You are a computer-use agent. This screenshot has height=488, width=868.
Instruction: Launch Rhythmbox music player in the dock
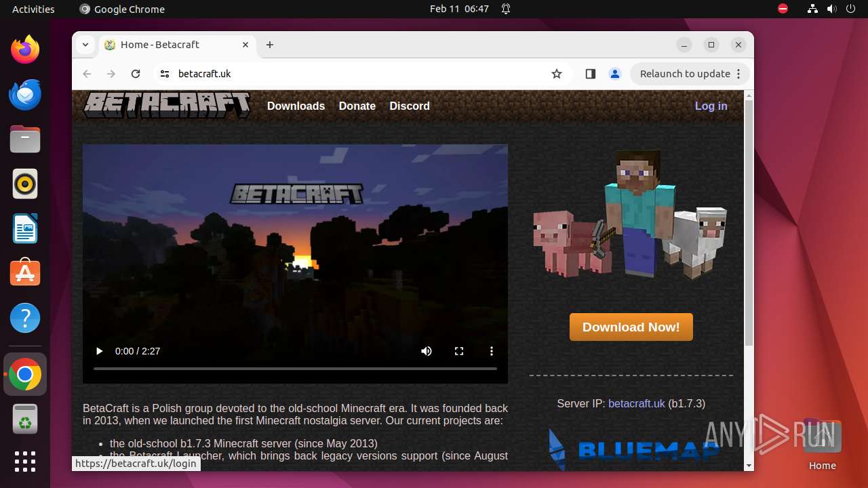point(25,184)
